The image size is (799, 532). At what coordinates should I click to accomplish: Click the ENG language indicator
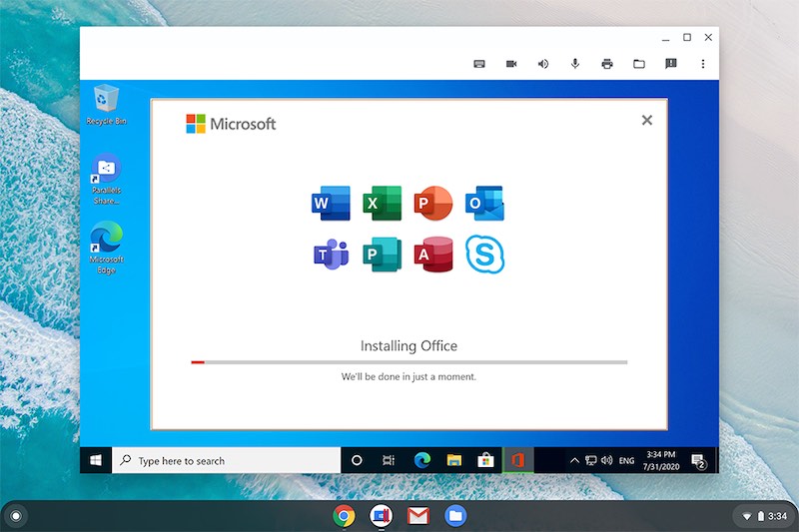point(626,461)
